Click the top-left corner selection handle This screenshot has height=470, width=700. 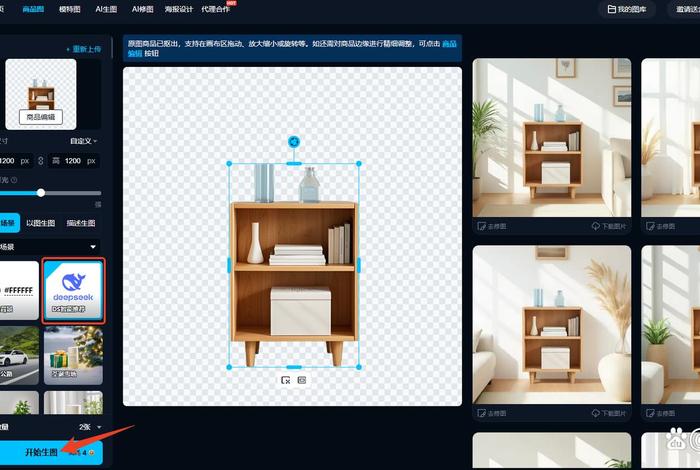(x=229, y=164)
